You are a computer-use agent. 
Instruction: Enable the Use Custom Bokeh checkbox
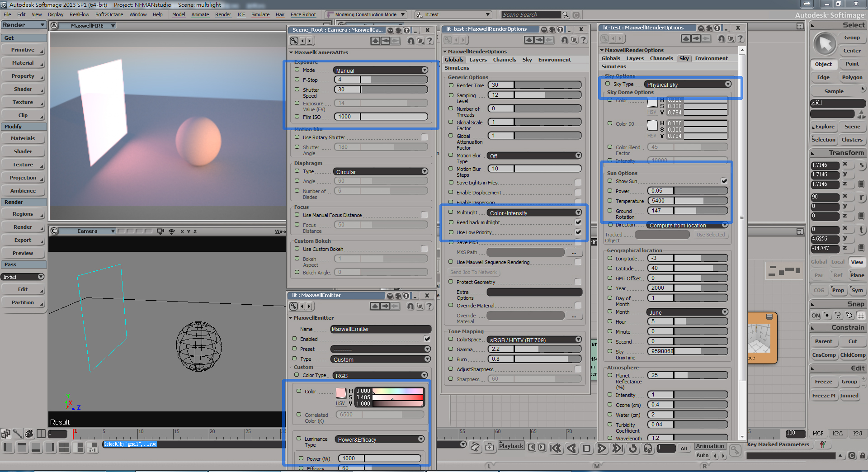point(424,249)
